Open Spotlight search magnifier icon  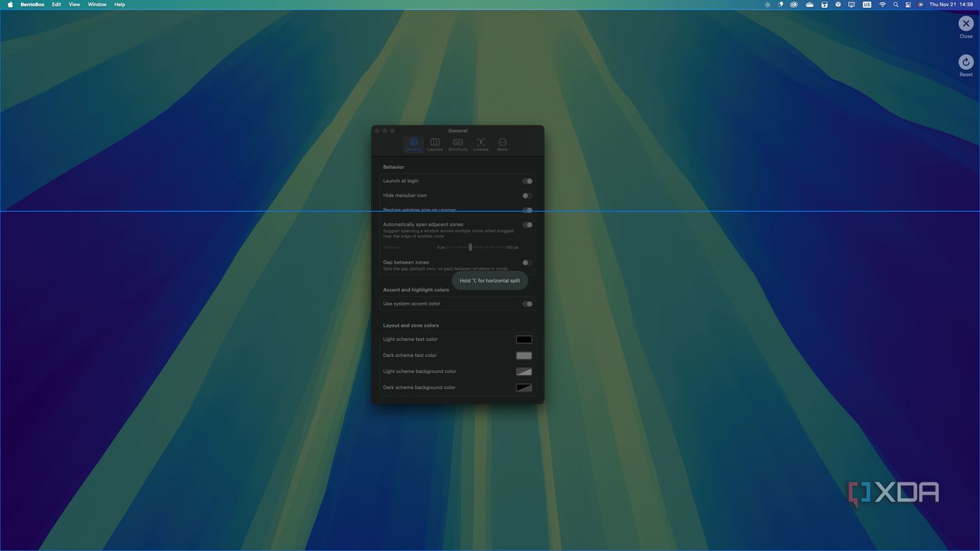click(x=896, y=5)
